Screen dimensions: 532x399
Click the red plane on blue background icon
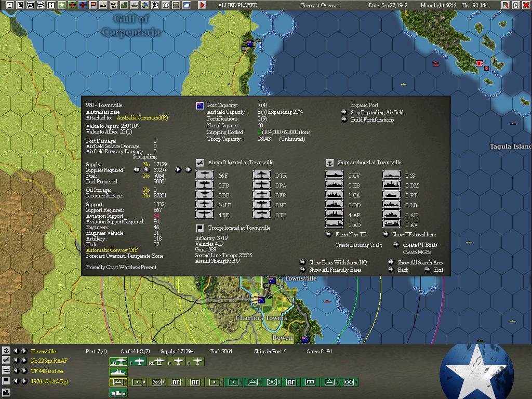(83, 5)
